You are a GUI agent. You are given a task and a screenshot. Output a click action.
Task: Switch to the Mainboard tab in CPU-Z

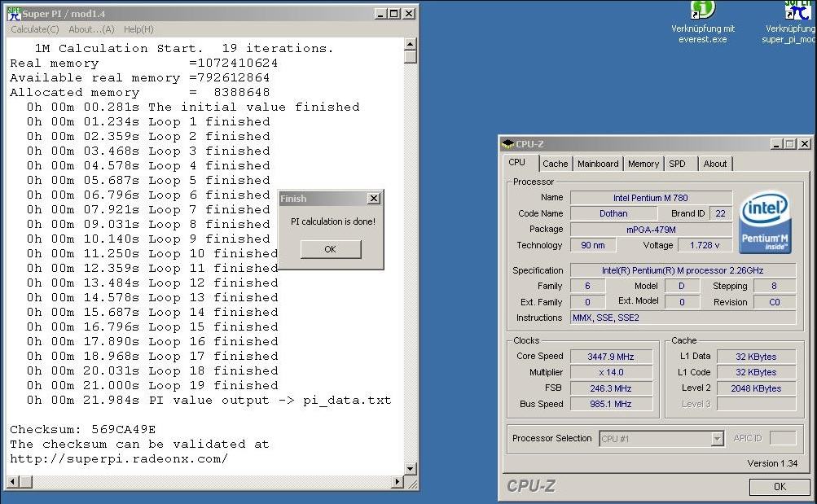click(598, 164)
